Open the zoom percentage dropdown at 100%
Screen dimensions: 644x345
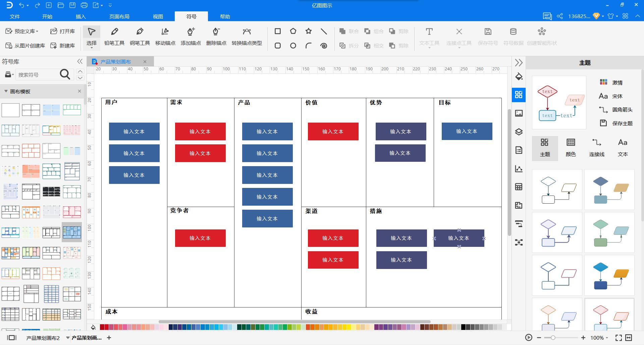pyautogui.click(x=599, y=338)
